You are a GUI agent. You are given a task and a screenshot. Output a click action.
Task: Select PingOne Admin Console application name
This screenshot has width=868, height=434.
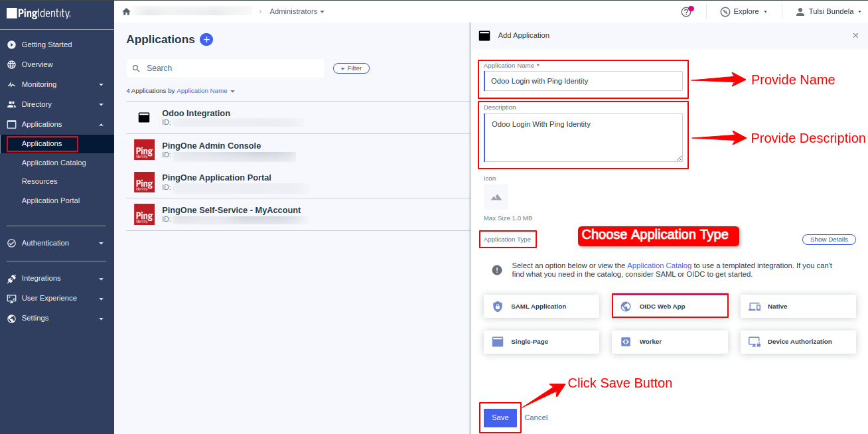point(212,146)
